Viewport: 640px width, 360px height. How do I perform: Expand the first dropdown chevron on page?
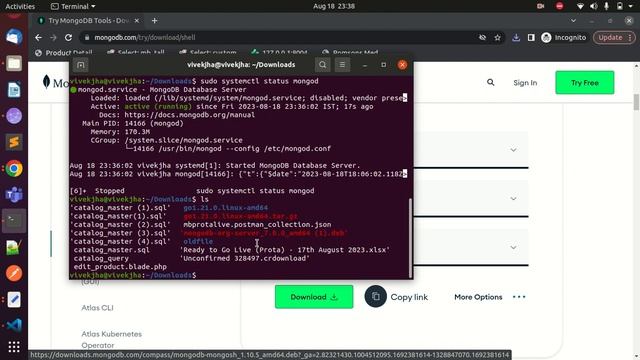click(513, 150)
